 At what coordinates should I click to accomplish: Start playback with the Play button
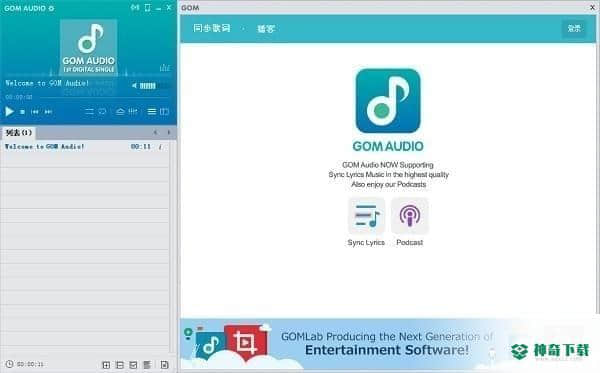pyautogui.click(x=9, y=111)
